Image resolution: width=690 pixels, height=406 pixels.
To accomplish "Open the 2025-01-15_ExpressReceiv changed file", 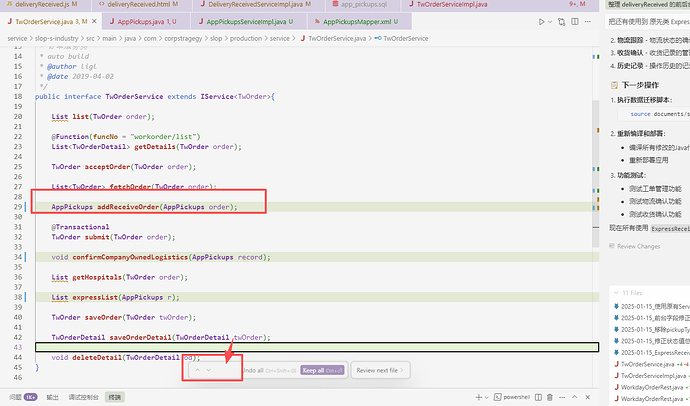I will [x=651, y=352].
